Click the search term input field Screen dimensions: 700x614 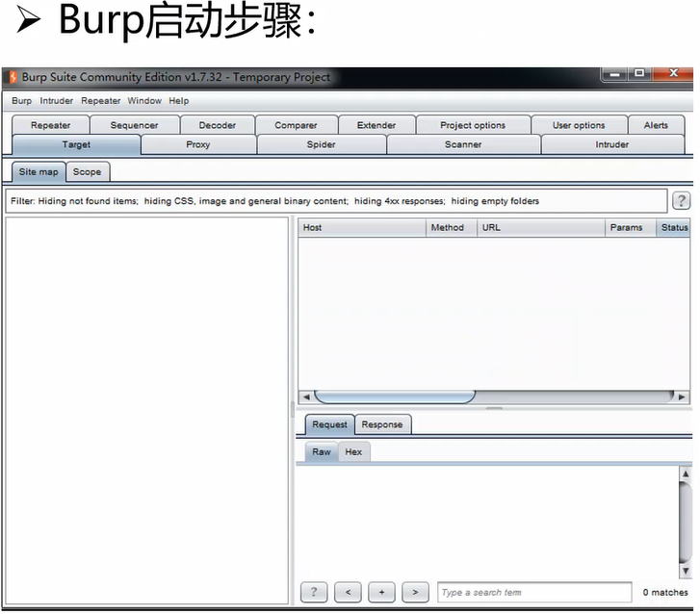[x=534, y=592]
